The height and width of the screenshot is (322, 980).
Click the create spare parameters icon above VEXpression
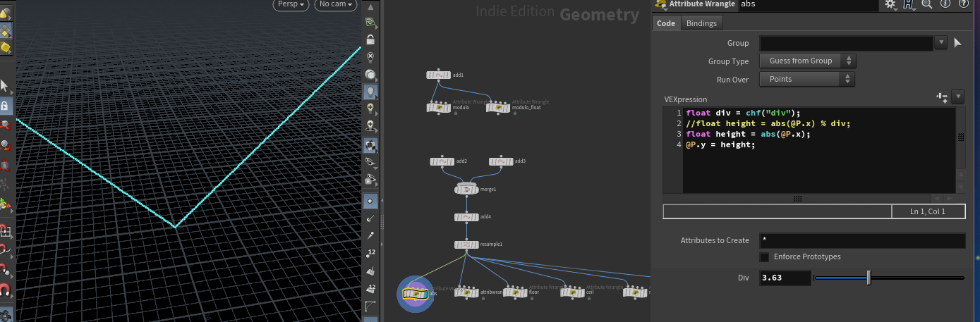point(941,97)
